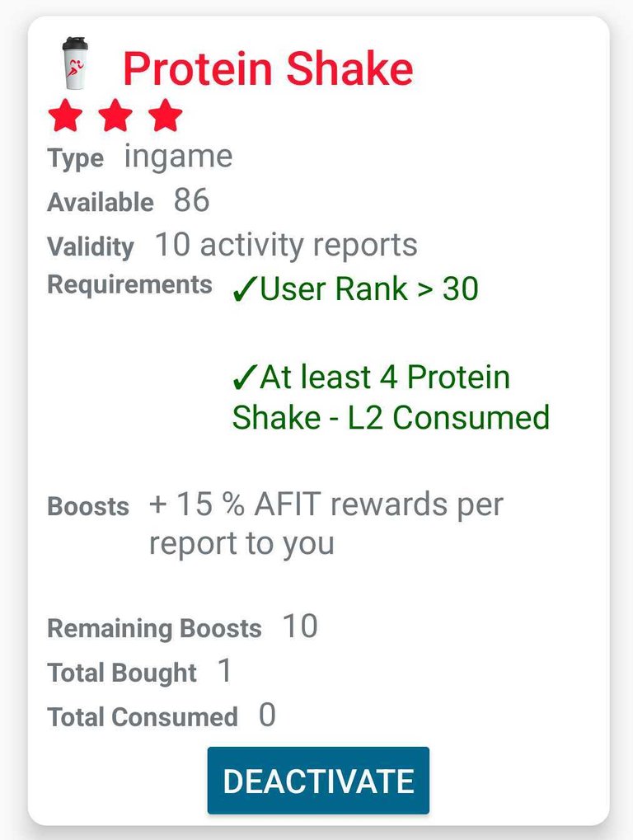This screenshot has width=633, height=840.
Task: Click the ingame type value
Action: (178, 158)
